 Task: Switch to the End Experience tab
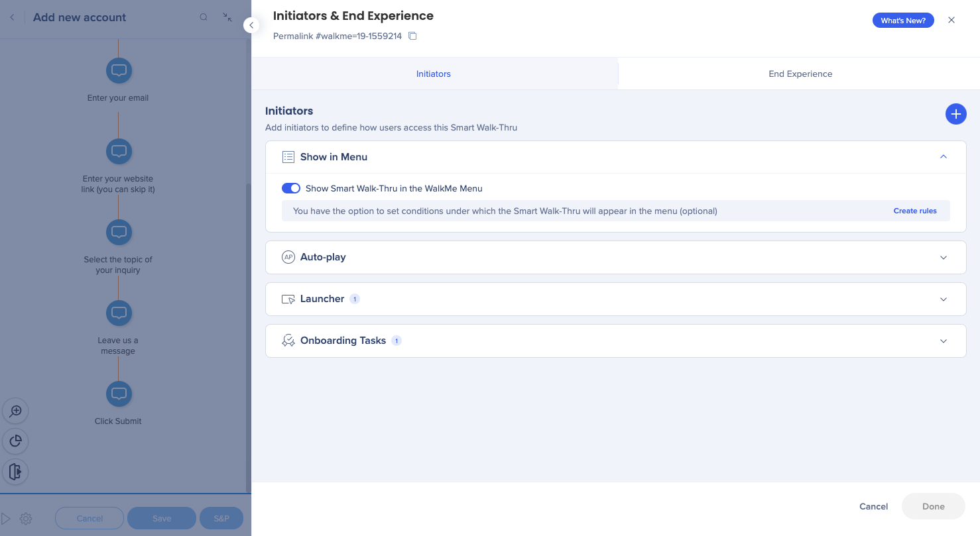pyautogui.click(x=800, y=74)
